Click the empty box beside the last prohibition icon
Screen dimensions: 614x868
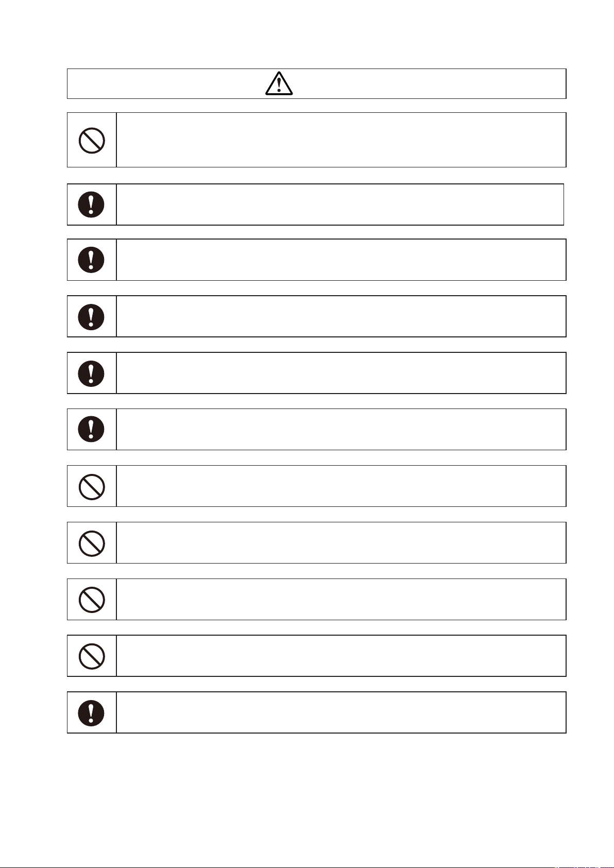pyautogui.click(x=342, y=656)
